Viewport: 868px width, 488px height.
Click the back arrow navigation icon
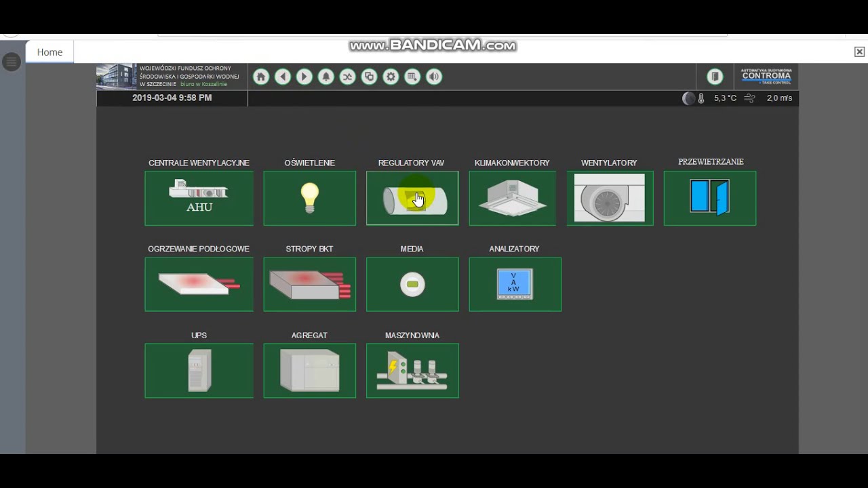(283, 77)
